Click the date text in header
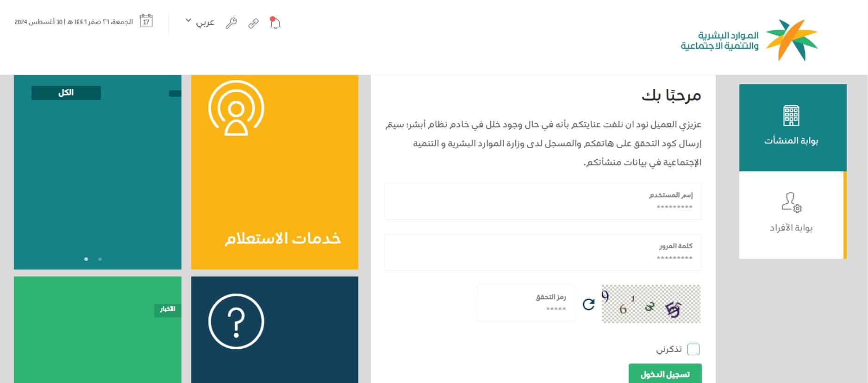Viewport: 868px width, 383px height. (74, 22)
